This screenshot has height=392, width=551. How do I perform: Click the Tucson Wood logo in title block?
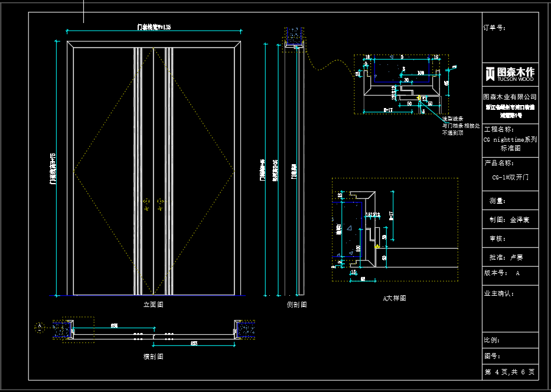pos(510,73)
